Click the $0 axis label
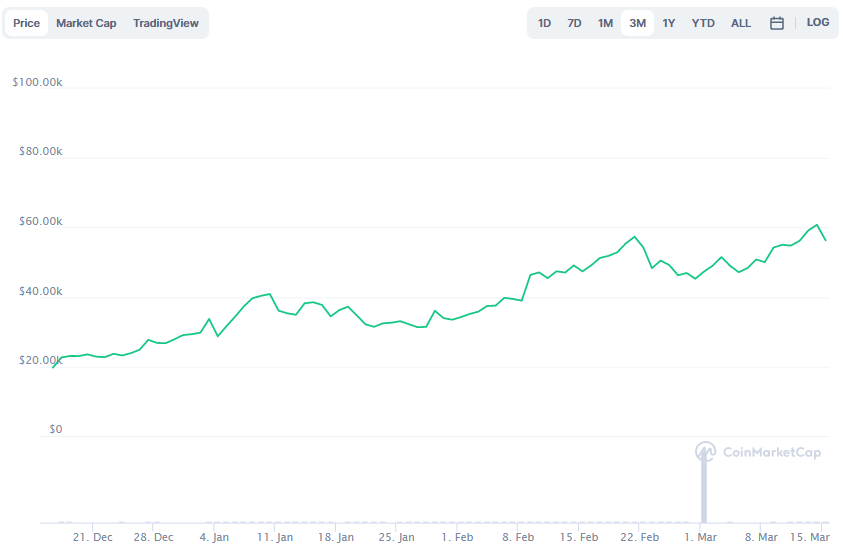The height and width of the screenshot is (559, 843). point(56,429)
